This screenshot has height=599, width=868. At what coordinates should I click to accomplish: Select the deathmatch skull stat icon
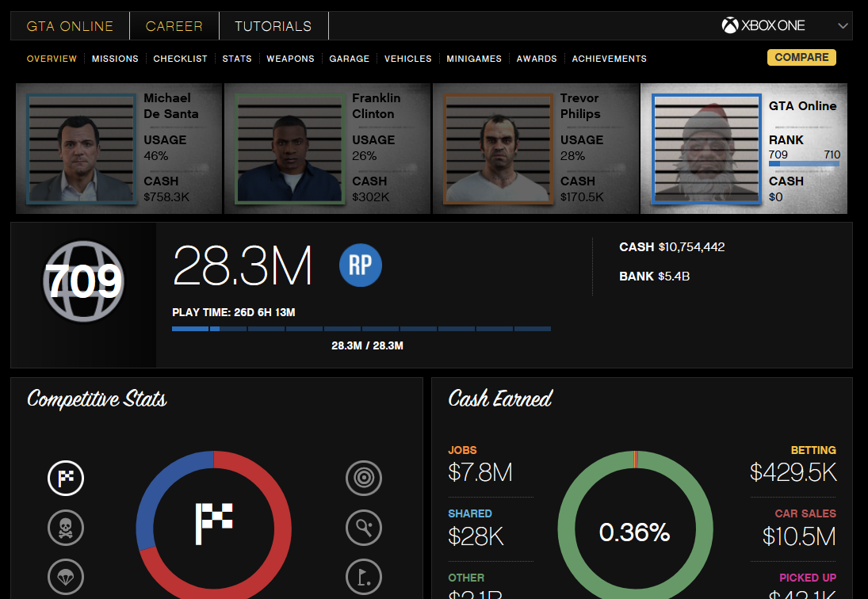(66, 528)
